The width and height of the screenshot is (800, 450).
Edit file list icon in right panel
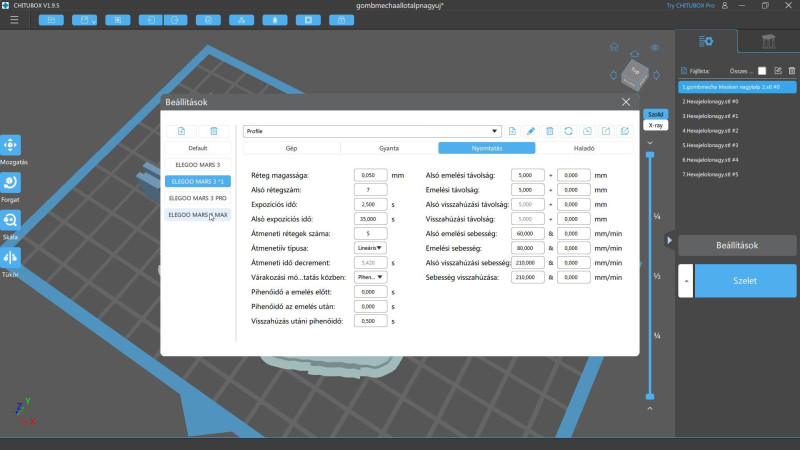click(778, 71)
